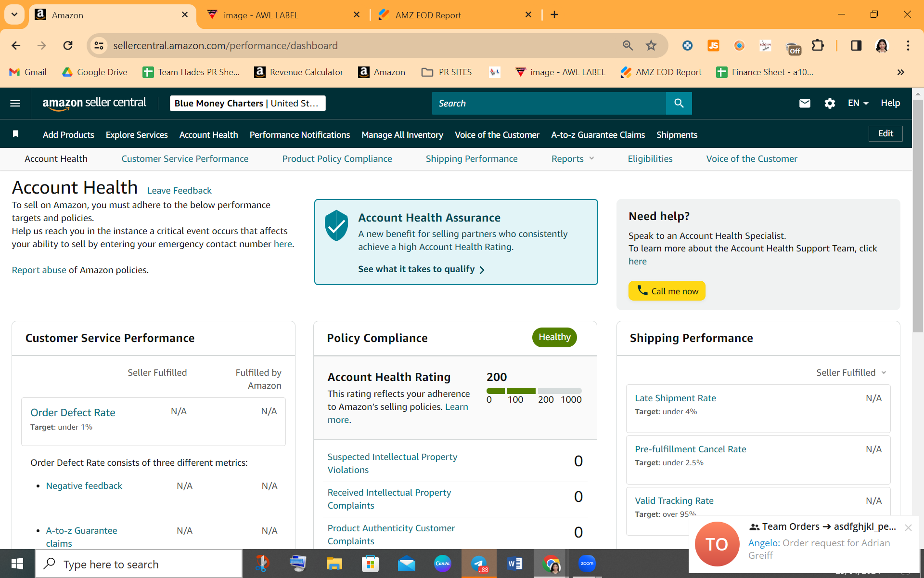Select Manage All Inventory in the top menu
924x578 pixels.
coord(402,135)
